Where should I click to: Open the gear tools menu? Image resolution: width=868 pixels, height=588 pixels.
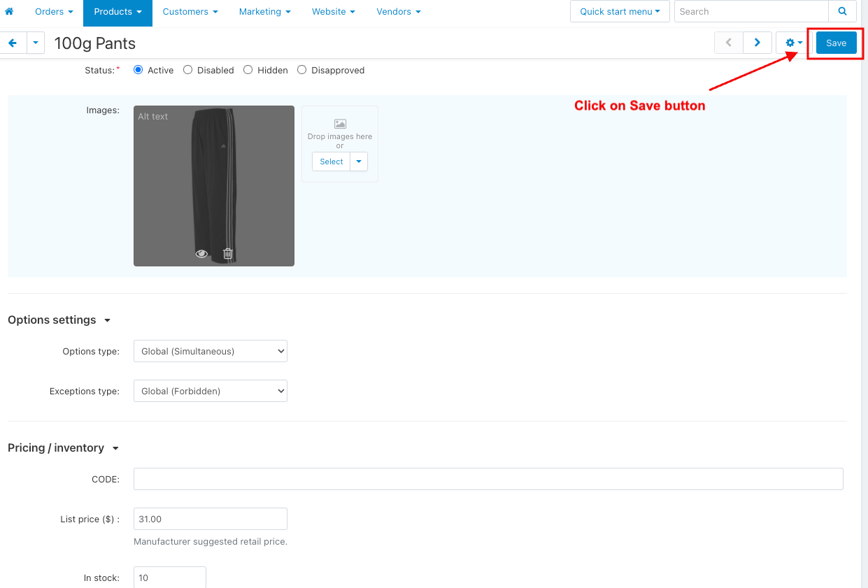click(x=794, y=43)
